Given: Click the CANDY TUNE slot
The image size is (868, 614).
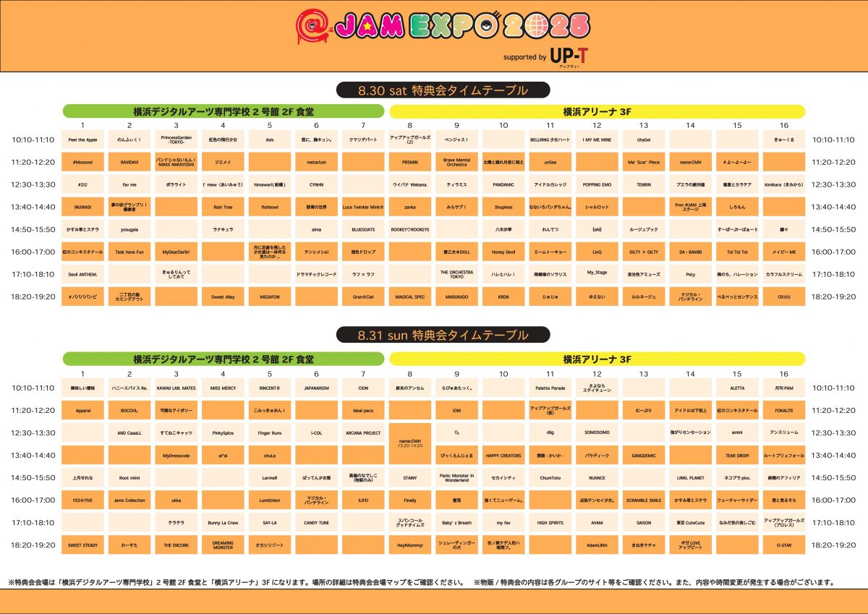Looking at the screenshot, I should click(316, 522).
